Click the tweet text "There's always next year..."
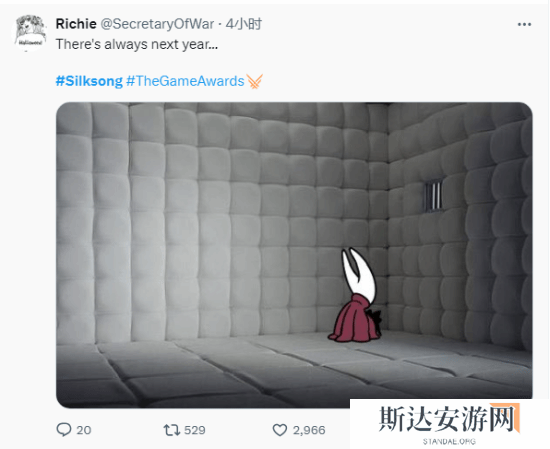The width and height of the screenshot is (550, 449). click(137, 45)
